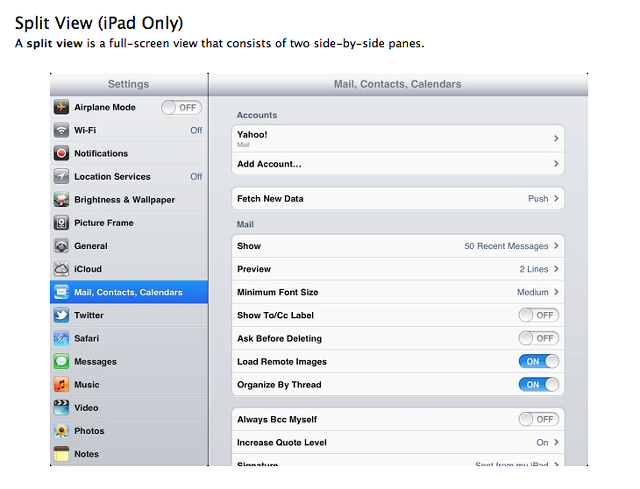Toggle the Show To/Cc Label switch
Viewport: 640px width, 489px height.
click(x=539, y=315)
